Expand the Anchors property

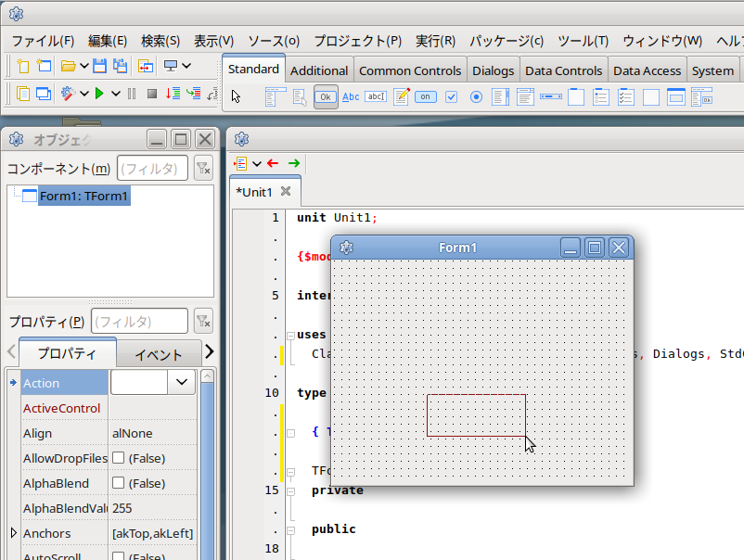13,533
